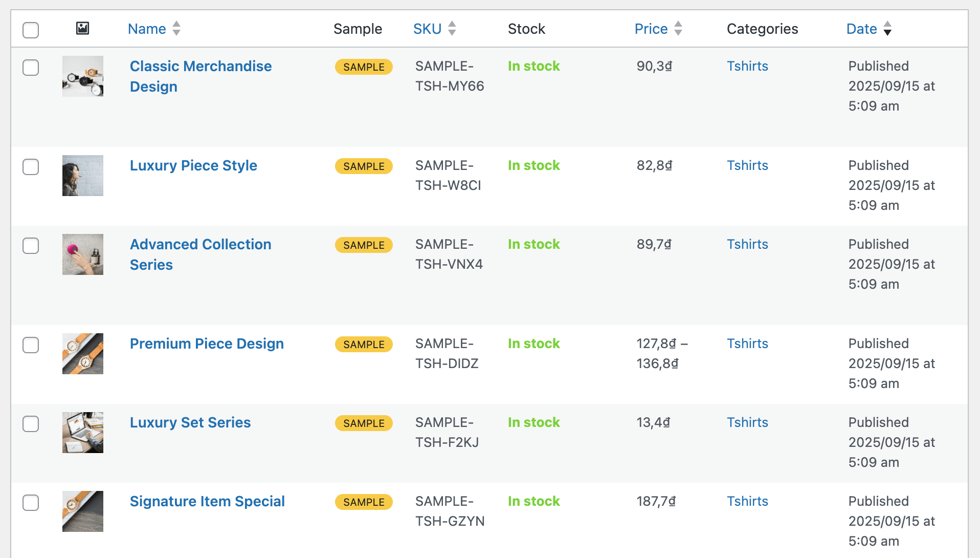Screen dimensions: 980x558
Task: Sort products by SKU column
Action: (x=427, y=29)
